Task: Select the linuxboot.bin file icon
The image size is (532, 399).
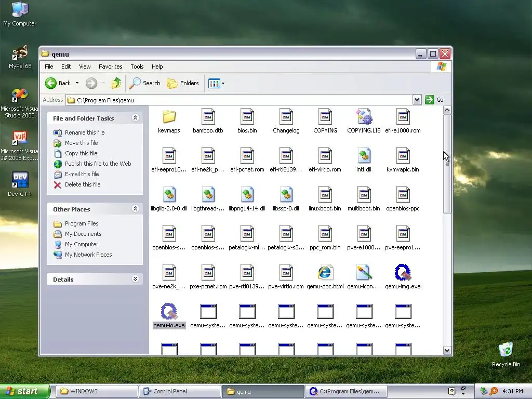Action: 325,195
